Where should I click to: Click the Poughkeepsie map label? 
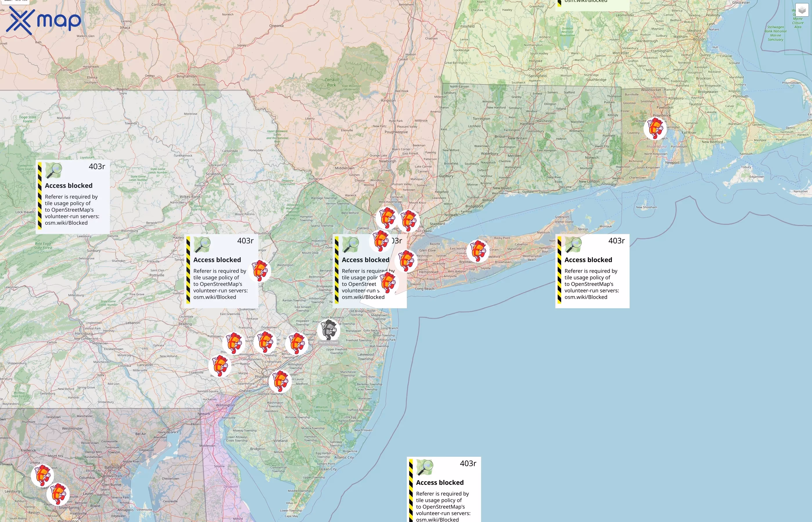coord(396,132)
